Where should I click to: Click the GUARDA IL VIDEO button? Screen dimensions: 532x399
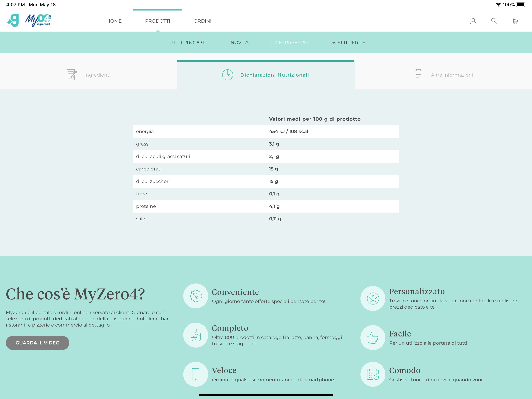[38, 343]
